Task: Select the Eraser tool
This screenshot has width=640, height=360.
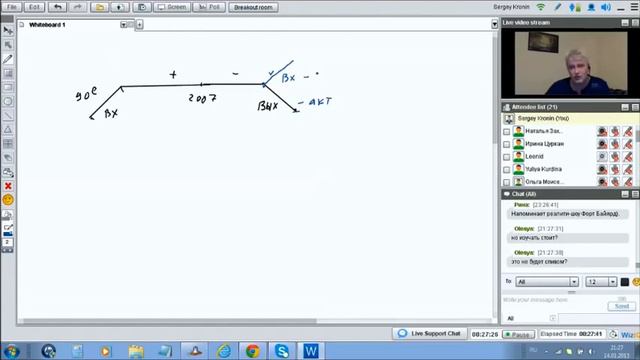Action: 8,158
